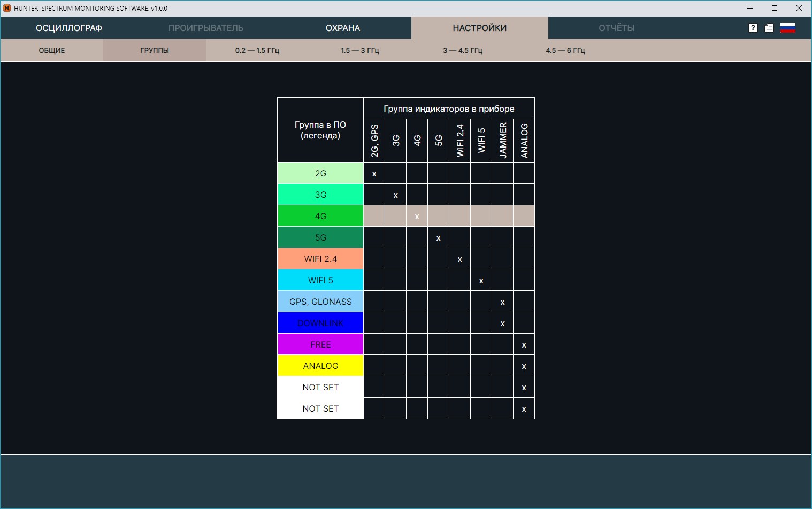812x509 pixels.
Task: Click the yellow ANALOG legend color cell
Action: click(x=320, y=366)
